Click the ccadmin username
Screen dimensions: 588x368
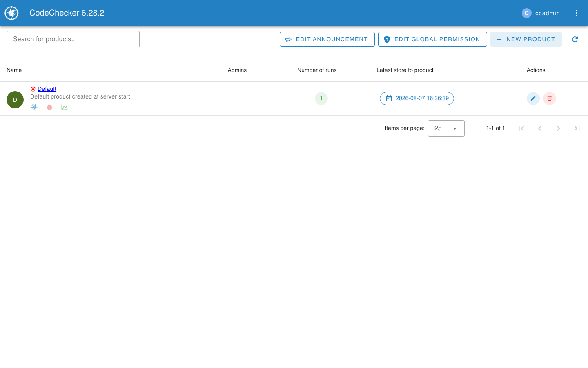[548, 13]
